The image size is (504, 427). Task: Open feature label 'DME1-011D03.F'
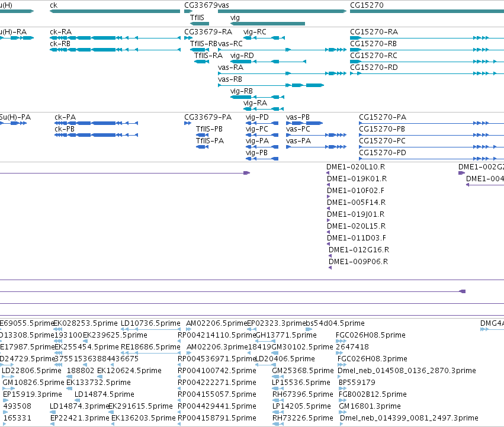(357, 238)
